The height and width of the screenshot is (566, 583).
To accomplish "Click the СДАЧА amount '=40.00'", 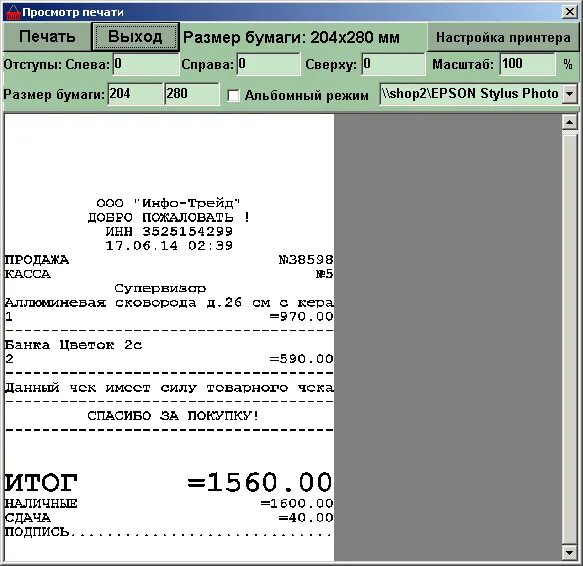I will coord(306,518).
